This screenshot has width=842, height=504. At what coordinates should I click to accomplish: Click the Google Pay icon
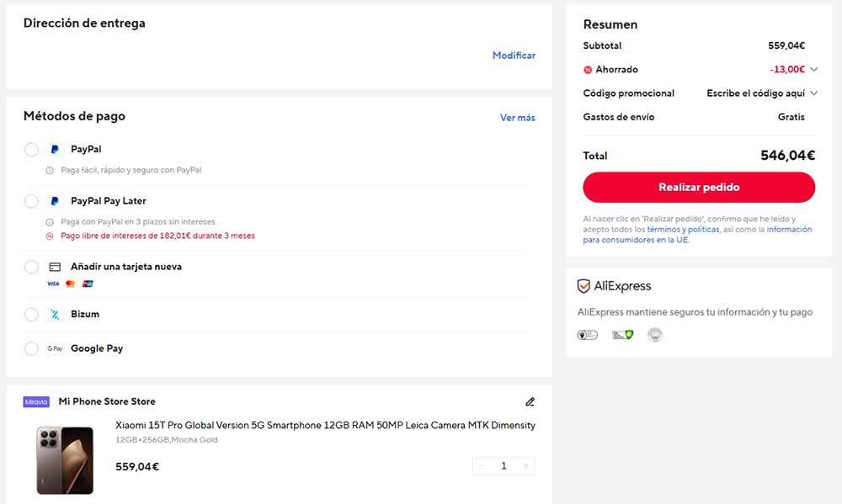click(x=54, y=347)
